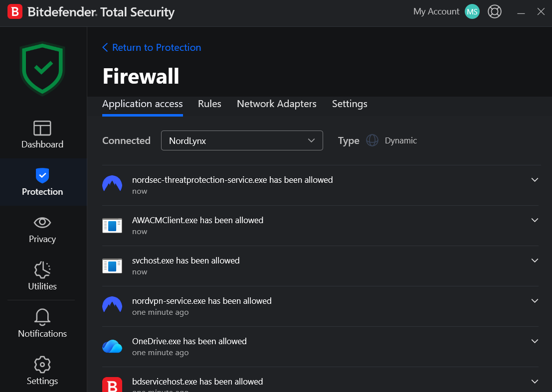Switch to the Rules tab
This screenshot has height=392, width=552.
[x=209, y=104]
